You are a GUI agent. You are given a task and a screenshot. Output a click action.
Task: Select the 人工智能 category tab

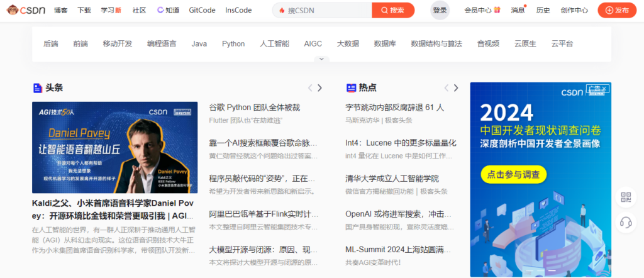tap(274, 43)
